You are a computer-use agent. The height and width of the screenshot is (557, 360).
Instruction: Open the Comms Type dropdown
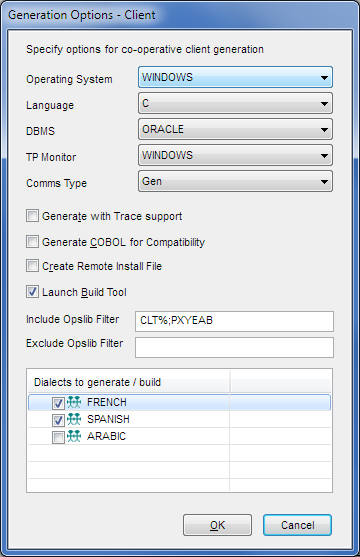235,181
